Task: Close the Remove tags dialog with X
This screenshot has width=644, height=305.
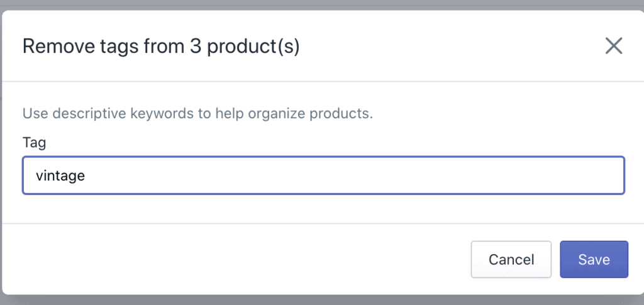Action: 614,45
